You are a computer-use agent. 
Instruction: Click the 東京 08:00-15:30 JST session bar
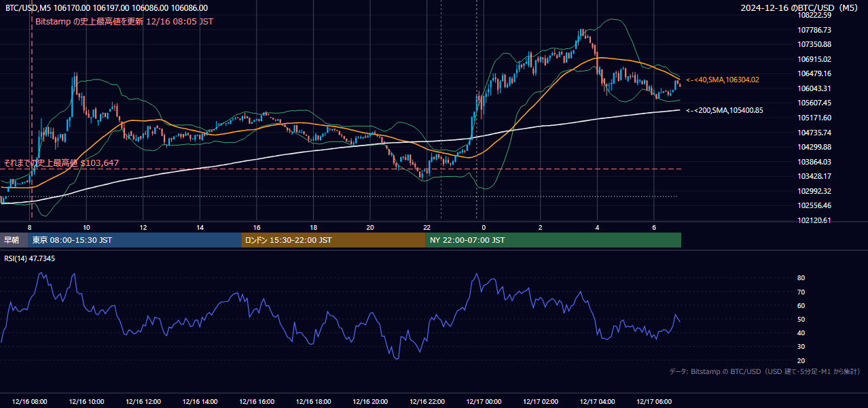(134, 240)
